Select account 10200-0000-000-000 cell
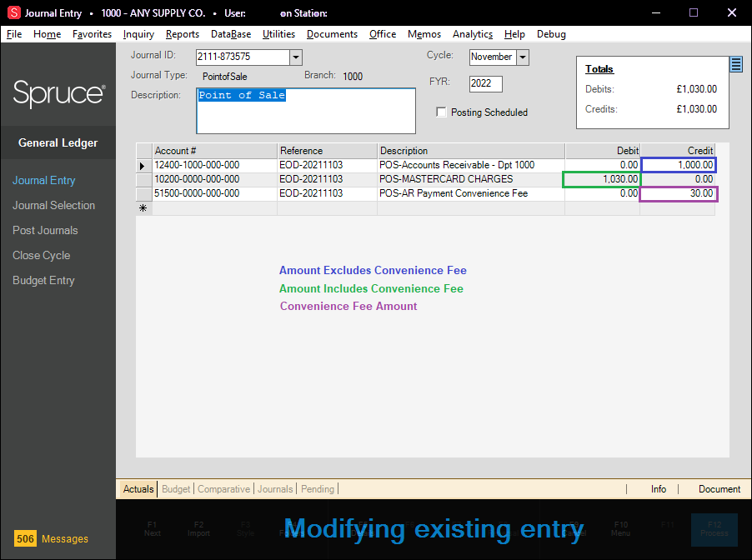Image resolution: width=752 pixels, height=560 pixels. point(215,179)
